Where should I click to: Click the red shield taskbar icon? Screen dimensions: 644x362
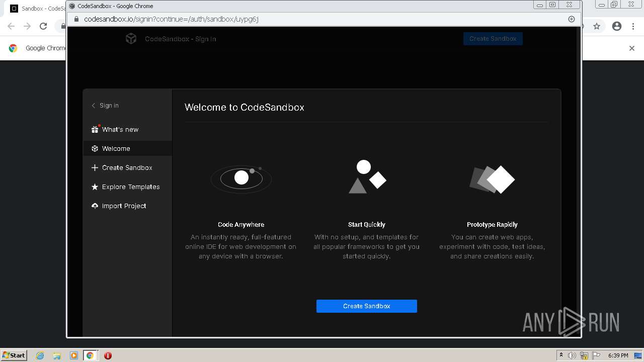(108, 355)
